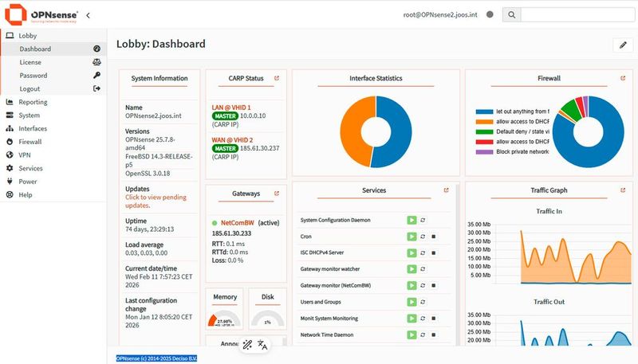The image size is (638, 364).
Task: Click the OPNsense logo
Action: tap(41, 14)
